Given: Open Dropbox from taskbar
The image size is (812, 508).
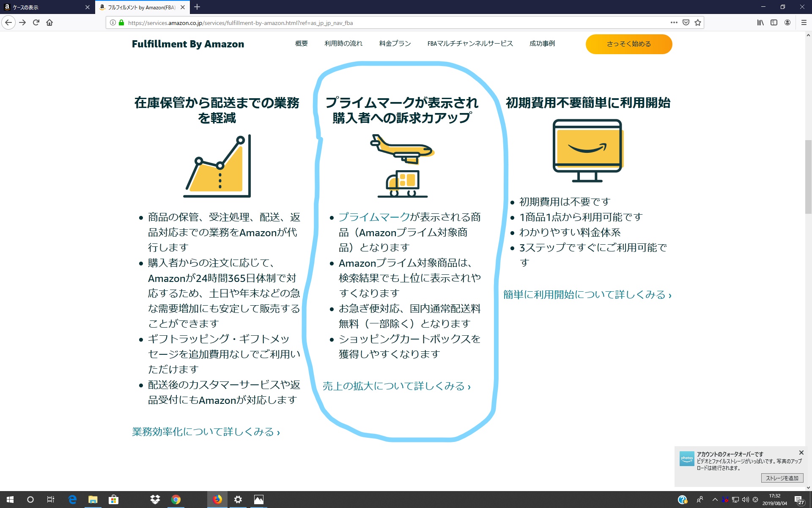Looking at the screenshot, I should click(155, 500).
